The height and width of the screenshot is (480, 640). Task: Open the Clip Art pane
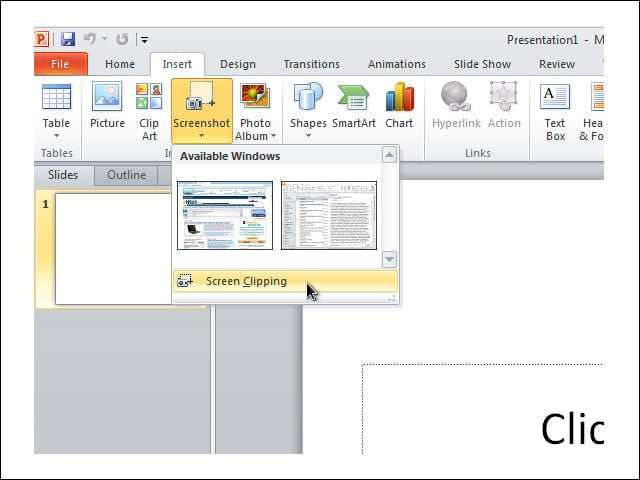[149, 111]
